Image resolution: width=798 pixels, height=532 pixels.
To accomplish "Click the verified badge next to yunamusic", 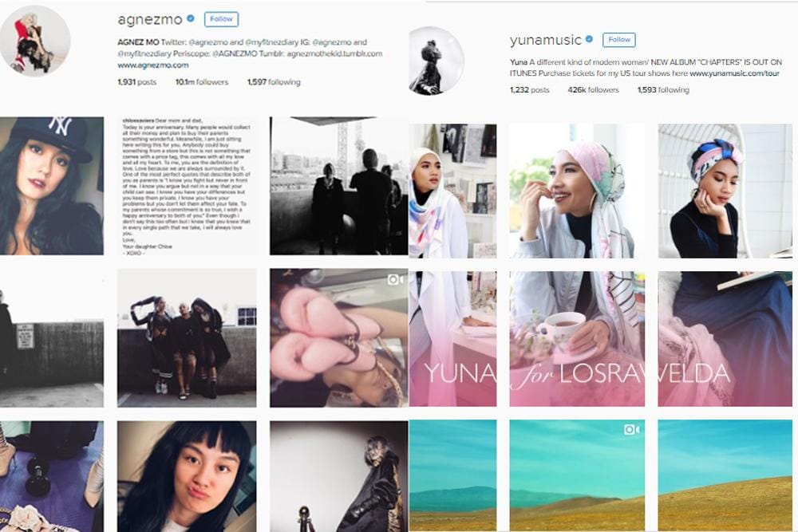I will pyautogui.click(x=590, y=39).
